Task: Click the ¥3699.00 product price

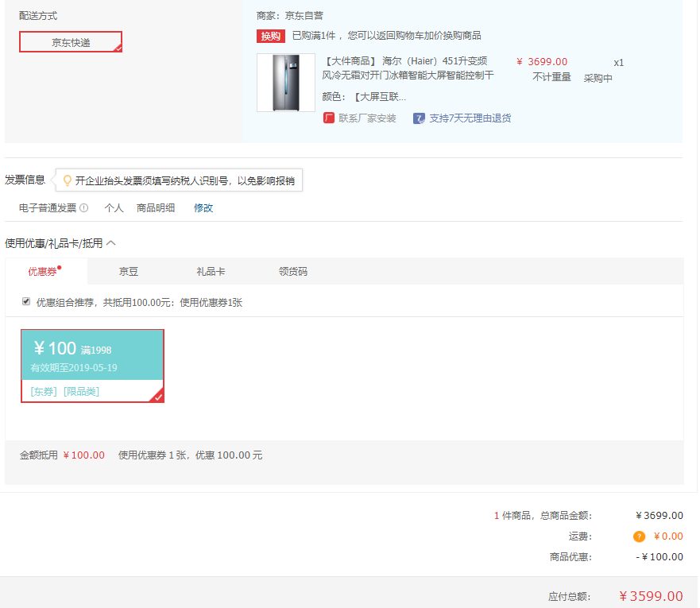Action: (542, 62)
